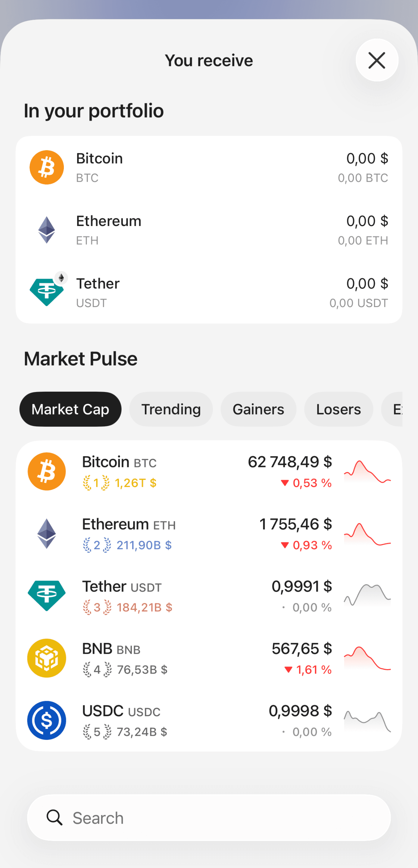This screenshot has width=418, height=868.
Task: Choose BNB 567,65 $ market row
Action: coord(209,658)
